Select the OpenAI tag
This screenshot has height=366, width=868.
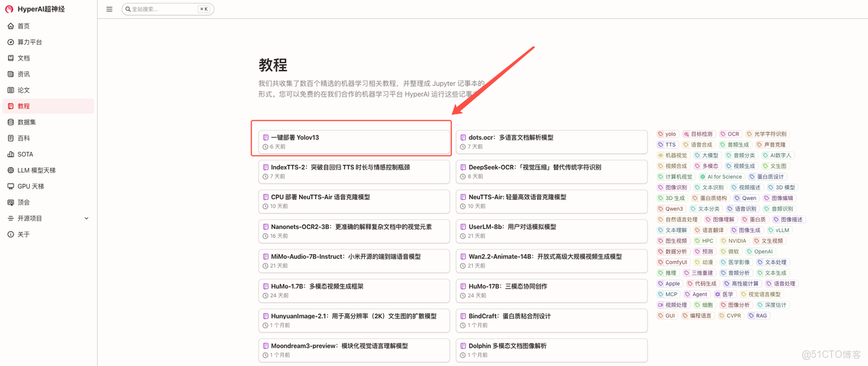[759, 251]
